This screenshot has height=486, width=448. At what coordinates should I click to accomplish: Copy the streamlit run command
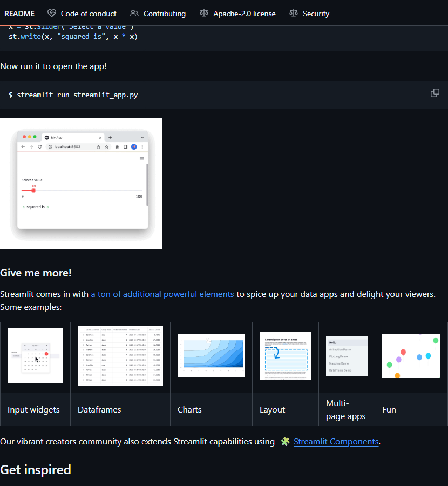[435, 93]
